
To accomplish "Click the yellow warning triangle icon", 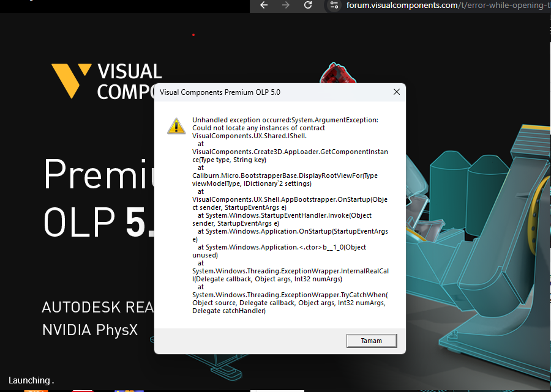I will pos(176,126).
